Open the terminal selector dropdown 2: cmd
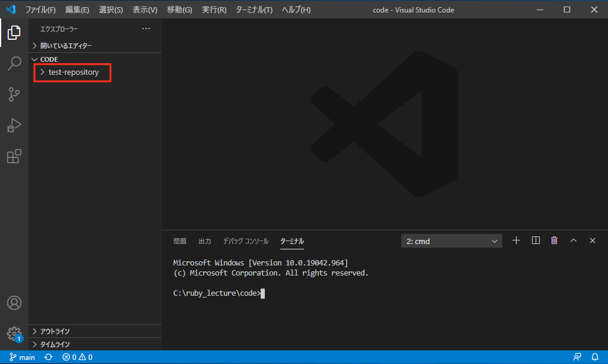 click(x=452, y=241)
